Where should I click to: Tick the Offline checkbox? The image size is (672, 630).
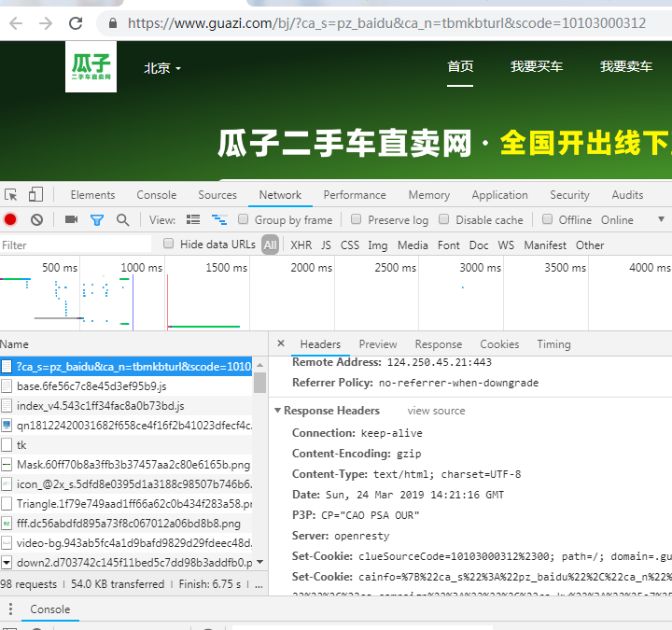[547, 219]
